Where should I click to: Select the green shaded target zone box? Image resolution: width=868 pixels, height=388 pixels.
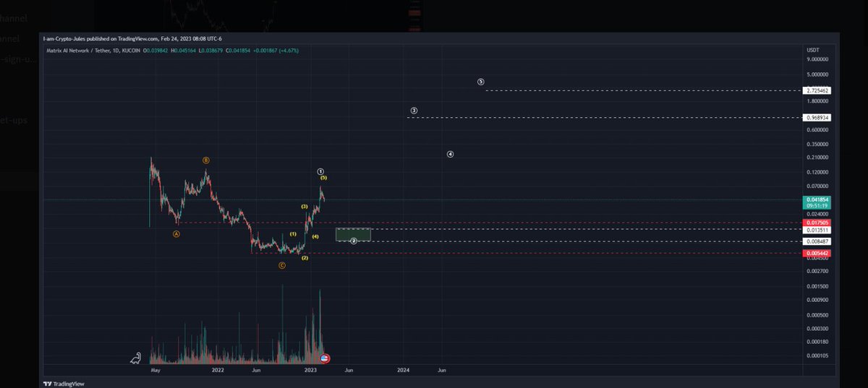coord(354,234)
